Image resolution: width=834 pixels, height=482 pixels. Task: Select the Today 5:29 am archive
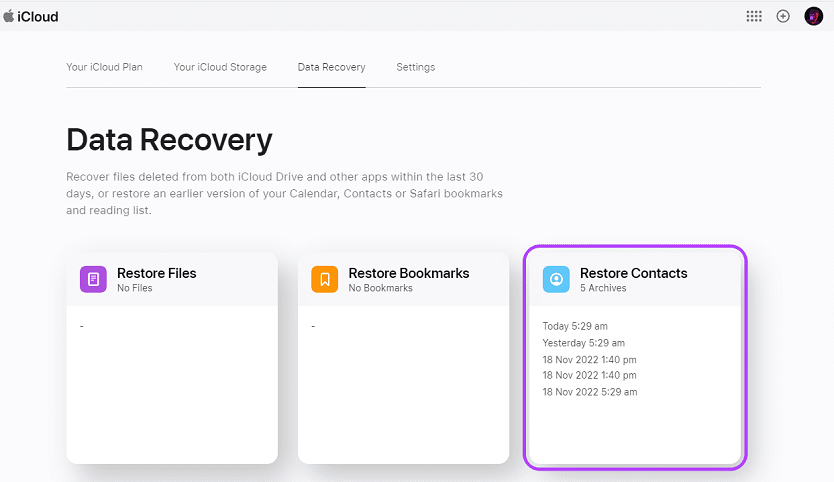click(575, 326)
